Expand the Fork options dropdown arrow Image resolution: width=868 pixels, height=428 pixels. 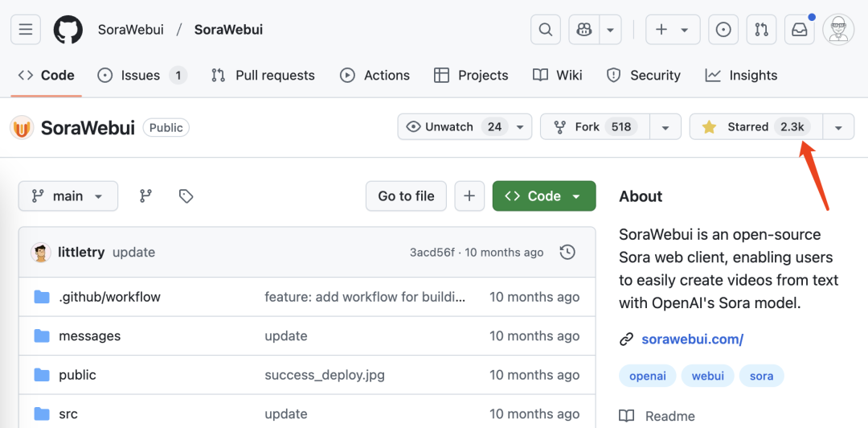coord(666,127)
